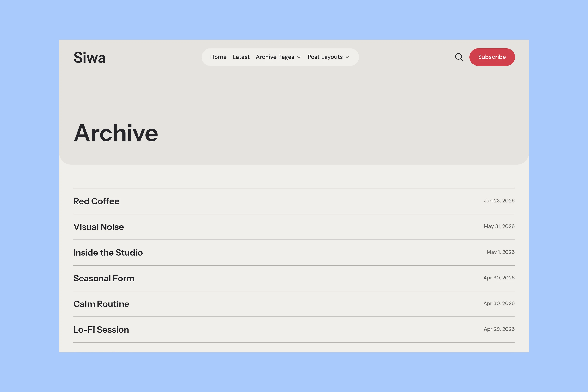Click the Siwa site logo
Screen dimensions: 588x392
[x=89, y=58]
